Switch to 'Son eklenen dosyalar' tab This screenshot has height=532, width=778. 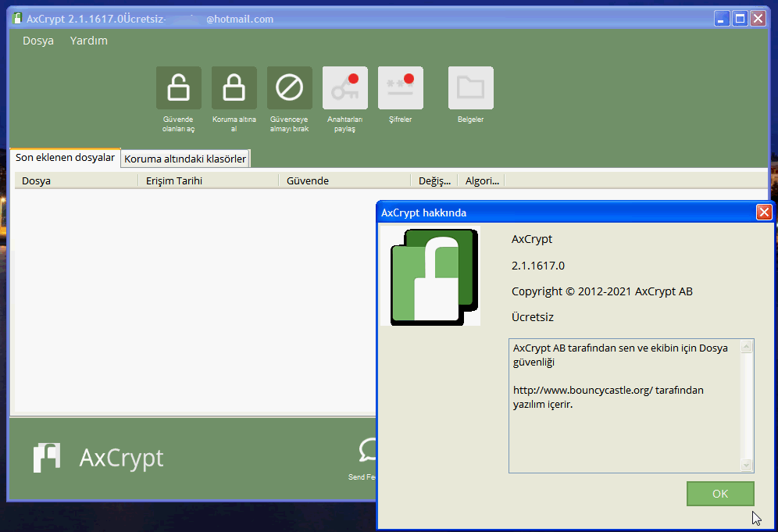65,157
